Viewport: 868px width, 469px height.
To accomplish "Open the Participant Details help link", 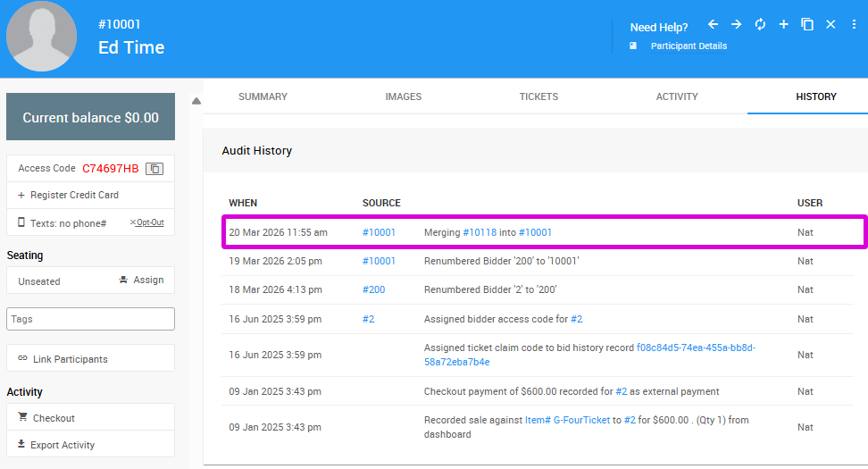I will pos(689,46).
